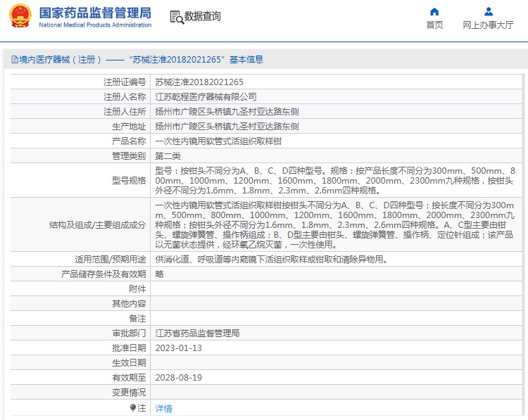Open the 详情 link
Image resolution: width=528 pixels, height=420 pixels.
tap(163, 409)
